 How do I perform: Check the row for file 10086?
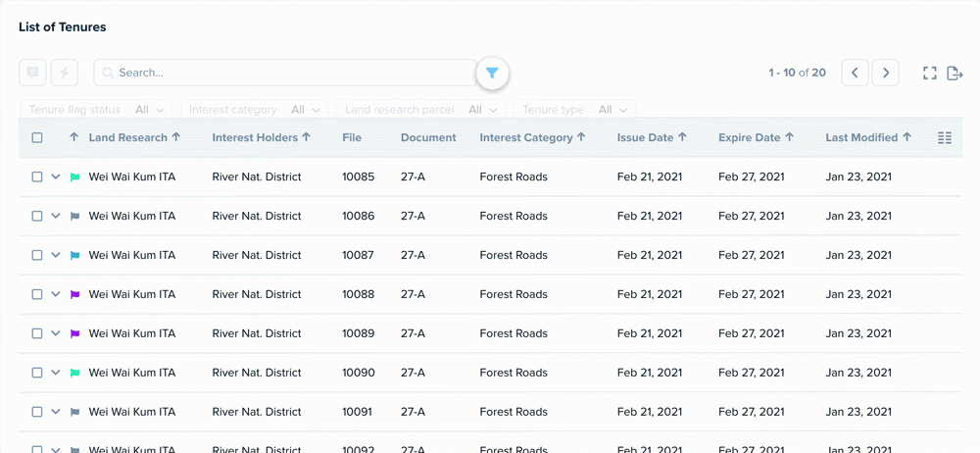coord(37,216)
